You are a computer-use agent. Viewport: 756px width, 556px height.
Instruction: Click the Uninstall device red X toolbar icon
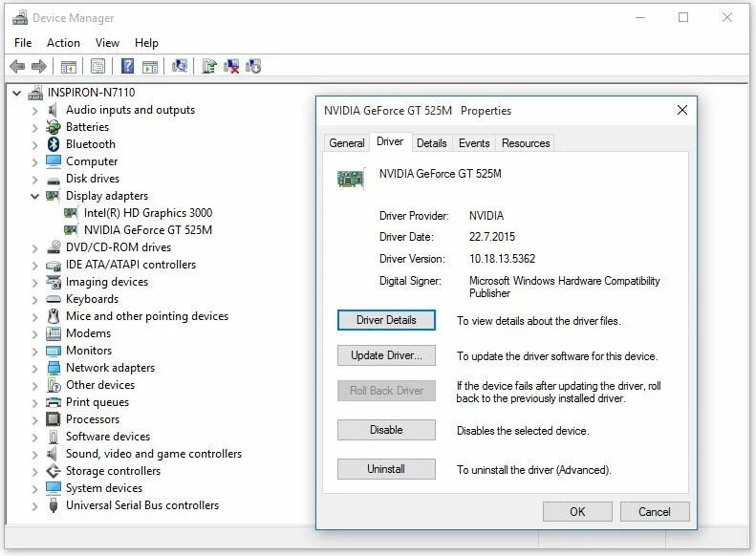[231, 66]
